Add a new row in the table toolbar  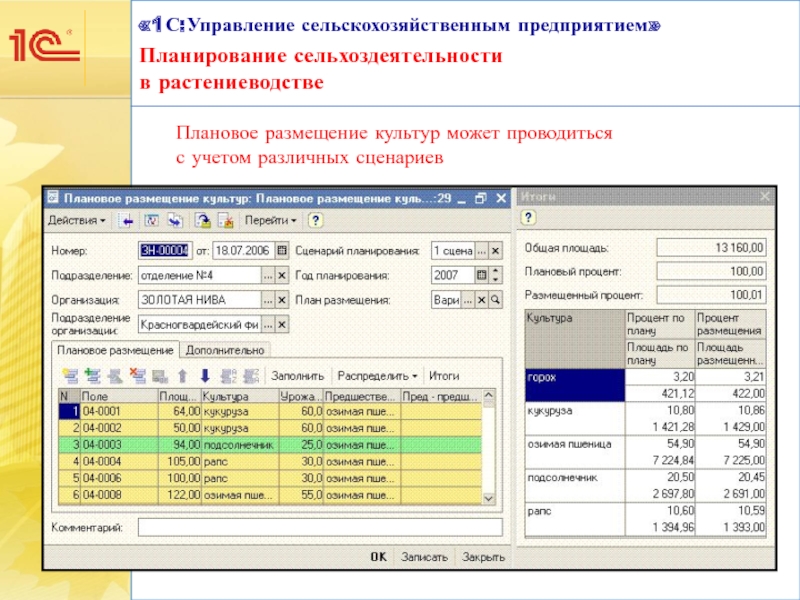(70, 376)
